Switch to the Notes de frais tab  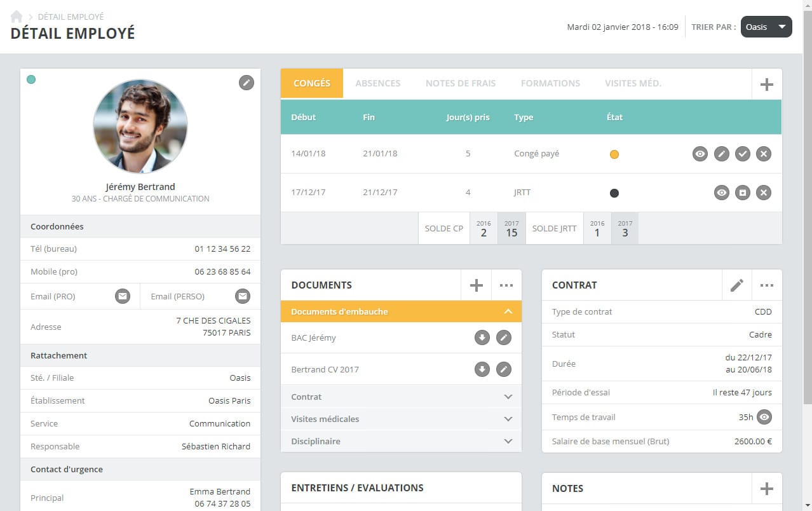[461, 83]
